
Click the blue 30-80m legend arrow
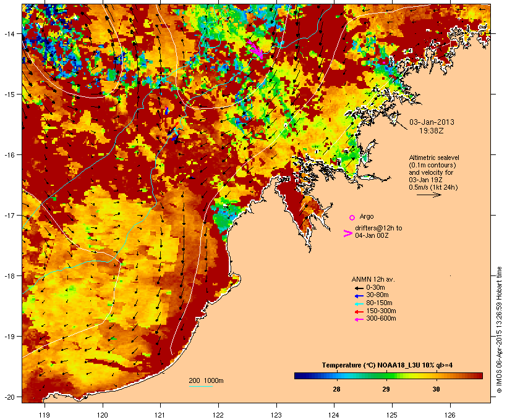pyautogui.click(x=359, y=296)
